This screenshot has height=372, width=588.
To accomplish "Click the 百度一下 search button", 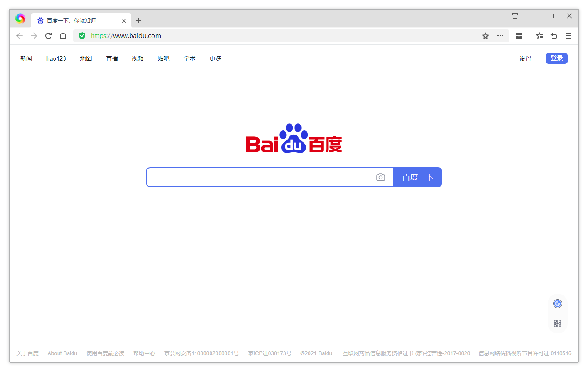I will (418, 177).
